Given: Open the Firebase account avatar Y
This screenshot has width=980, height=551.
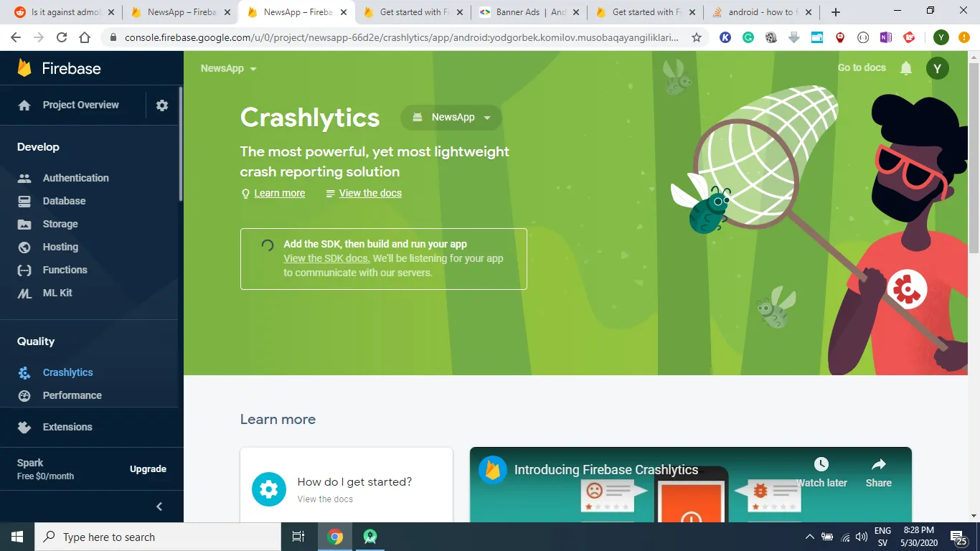Looking at the screenshot, I should point(937,68).
